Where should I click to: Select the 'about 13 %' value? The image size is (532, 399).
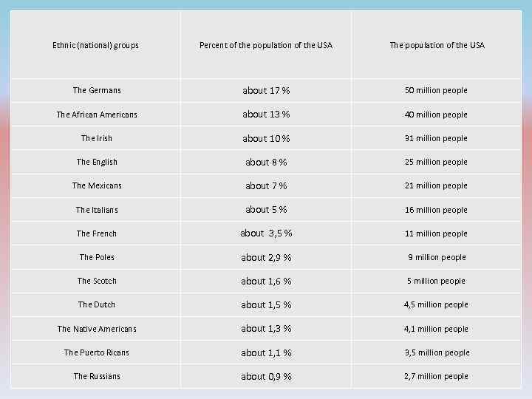266,115
